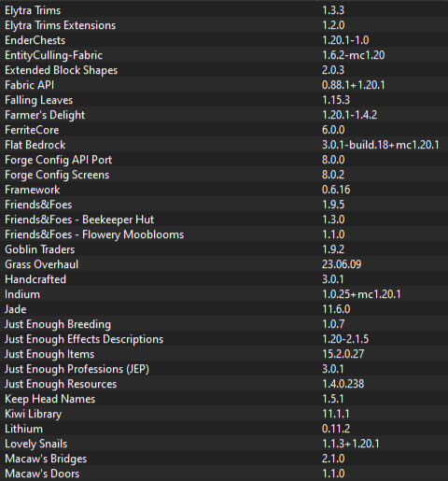The height and width of the screenshot is (481, 448).
Task: Click version 11.1.1 cell
Action: [x=336, y=414]
